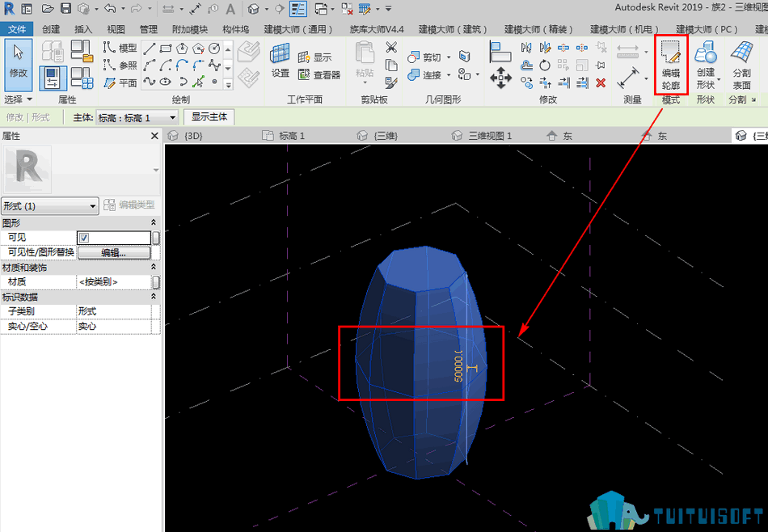Viewport: 768px width, 532px height.
Task: Click the Material (材质) value field
Action: (x=114, y=282)
